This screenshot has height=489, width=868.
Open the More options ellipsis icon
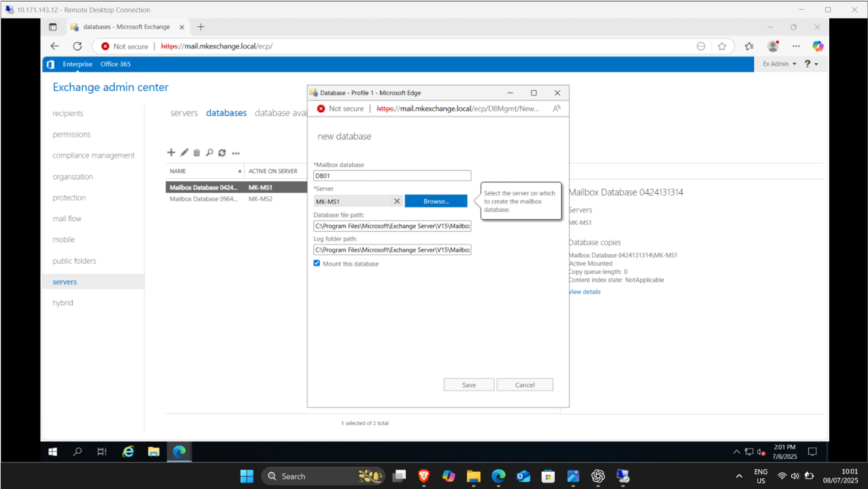[x=236, y=153]
